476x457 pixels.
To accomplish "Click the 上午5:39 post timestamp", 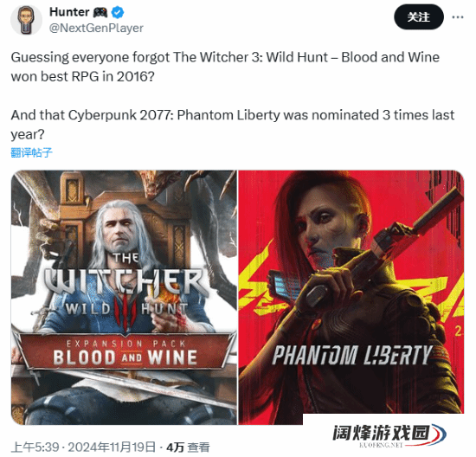I will point(35,447).
